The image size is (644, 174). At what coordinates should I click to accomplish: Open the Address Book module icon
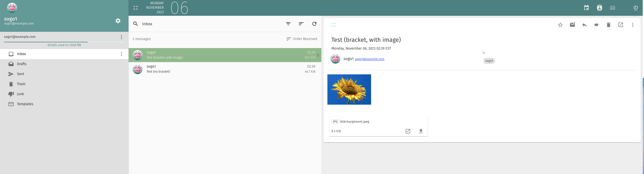pos(599,8)
